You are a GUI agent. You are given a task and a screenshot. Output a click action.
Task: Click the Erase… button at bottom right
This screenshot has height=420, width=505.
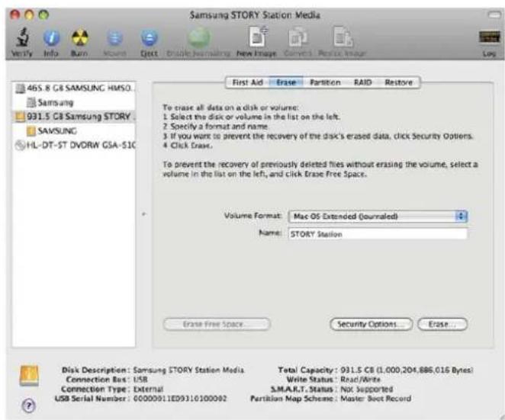(x=442, y=324)
